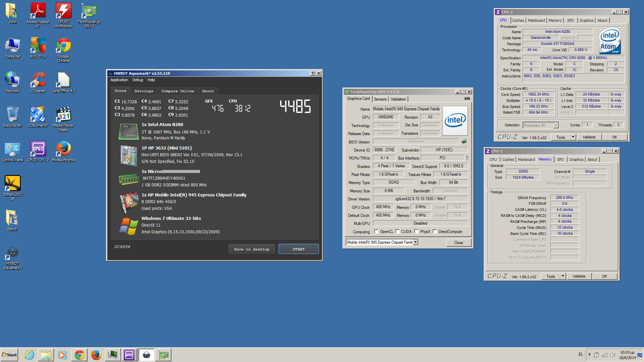The height and width of the screenshot is (362, 644).
Task: Launch 3DMark2001 SE desktop shortcut
Action: point(12,188)
